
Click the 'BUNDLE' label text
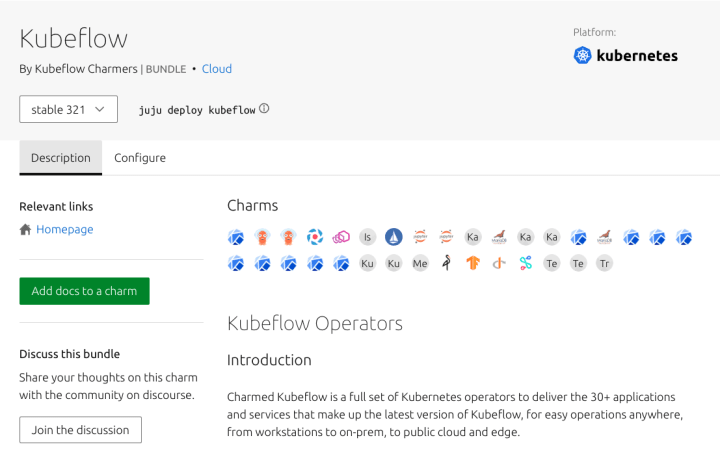click(166, 69)
